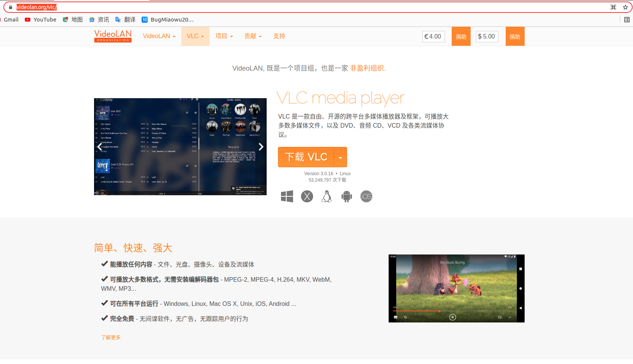Edit the €4.00 donation amount field
633x364 pixels.
[434, 36]
